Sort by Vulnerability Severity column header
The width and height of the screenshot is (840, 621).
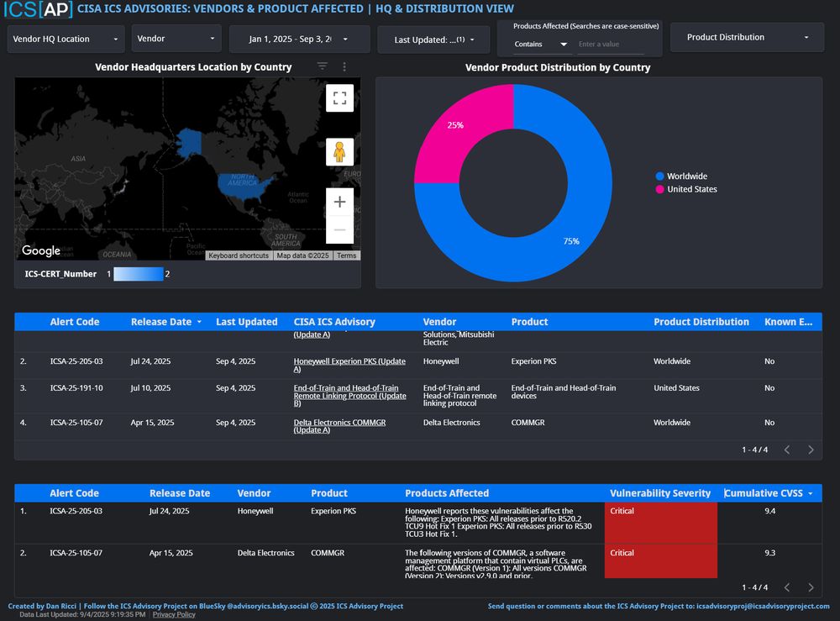(x=660, y=493)
